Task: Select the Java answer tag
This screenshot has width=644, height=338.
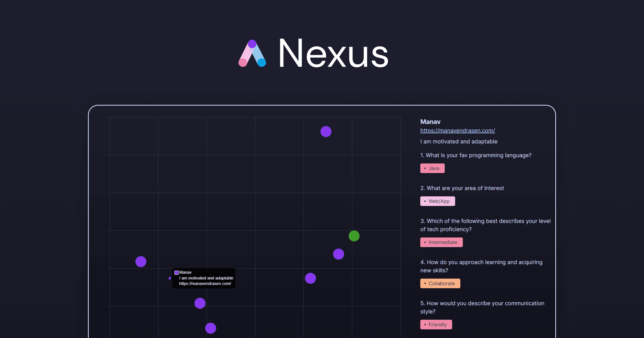Action: click(x=432, y=168)
